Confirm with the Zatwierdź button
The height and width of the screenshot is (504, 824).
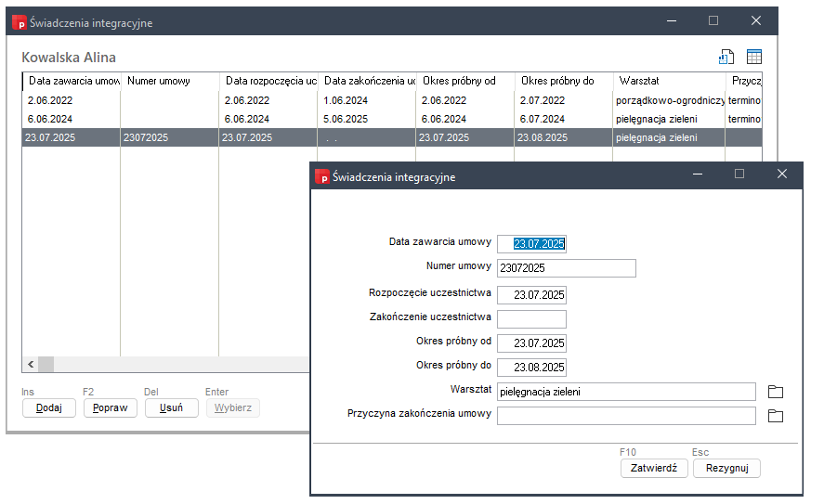click(x=654, y=469)
